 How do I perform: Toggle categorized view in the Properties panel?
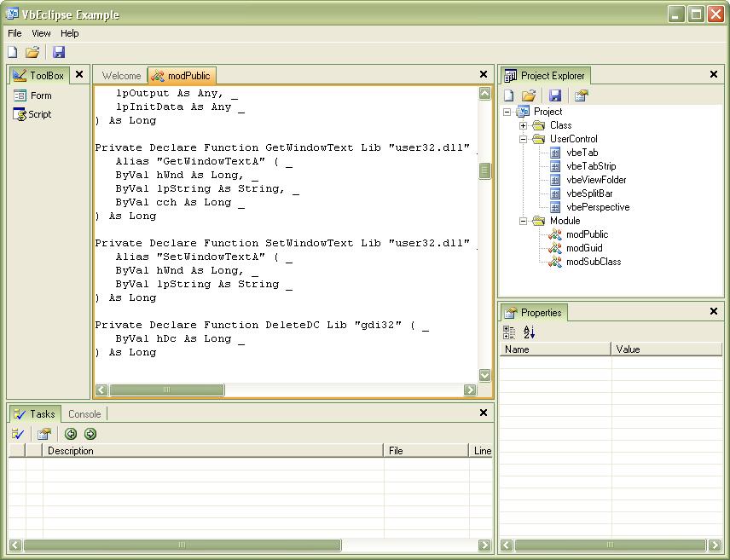click(x=509, y=332)
